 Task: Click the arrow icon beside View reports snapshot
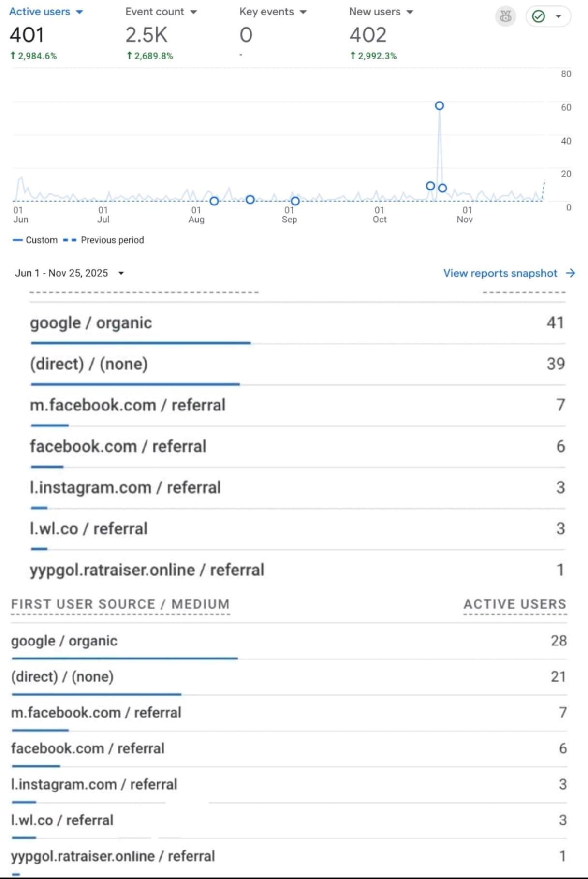[571, 273]
